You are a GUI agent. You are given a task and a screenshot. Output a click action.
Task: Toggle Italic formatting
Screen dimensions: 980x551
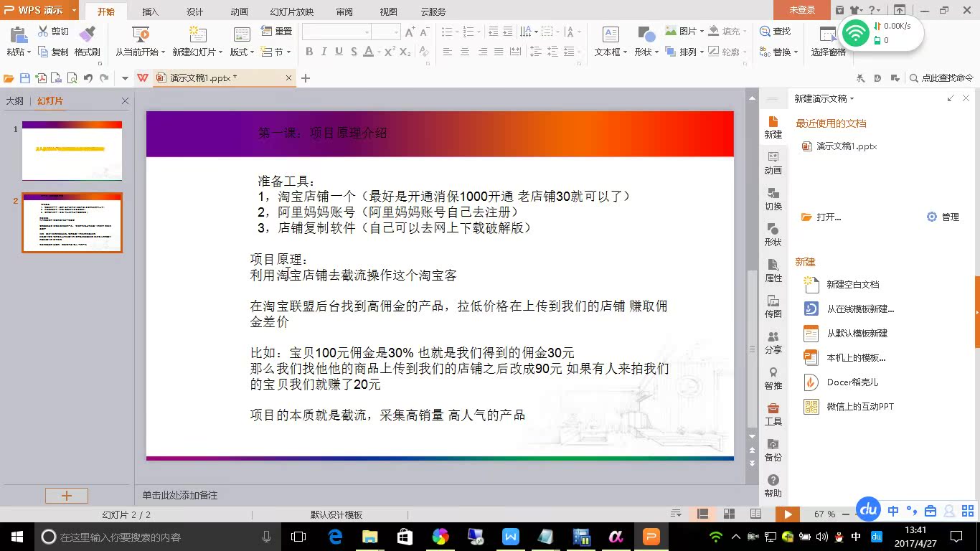[324, 52]
